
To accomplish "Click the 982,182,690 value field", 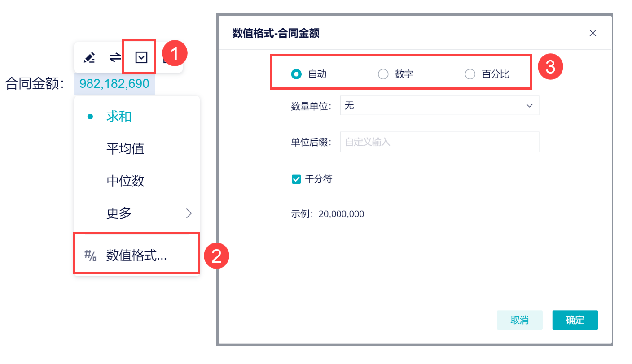I will 114,84.
